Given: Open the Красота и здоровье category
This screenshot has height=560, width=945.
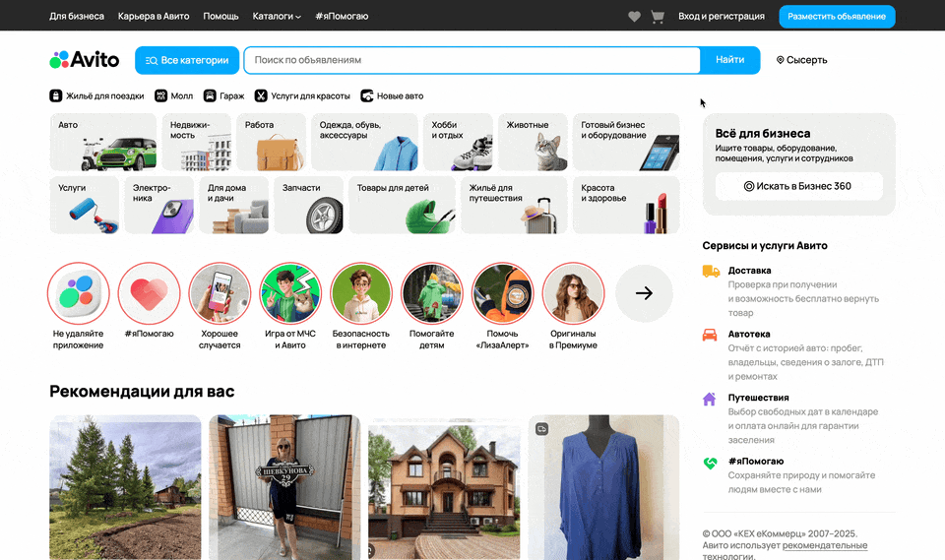Looking at the screenshot, I should click(626, 205).
